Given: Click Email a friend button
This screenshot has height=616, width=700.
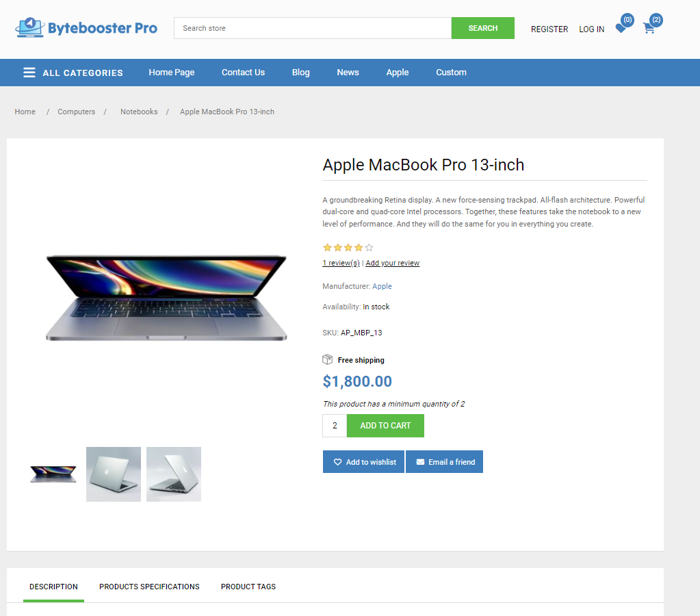Looking at the screenshot, I should click(x=444, y=461).
